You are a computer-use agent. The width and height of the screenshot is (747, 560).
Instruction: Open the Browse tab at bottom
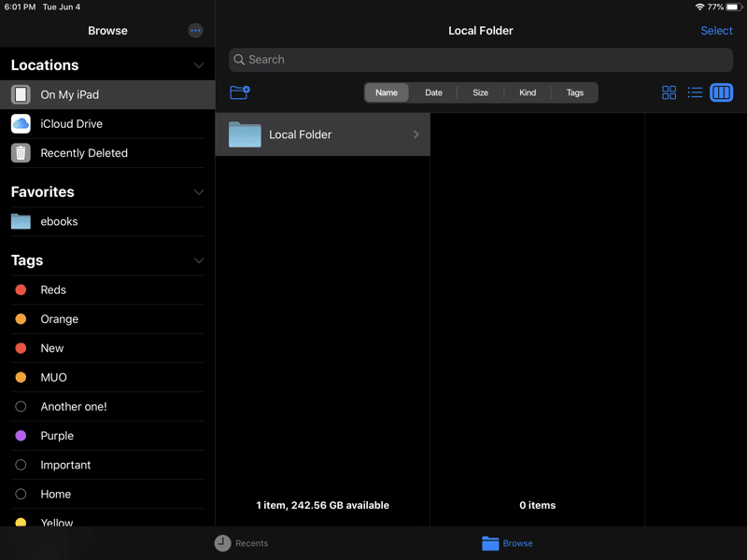(507, 543)
